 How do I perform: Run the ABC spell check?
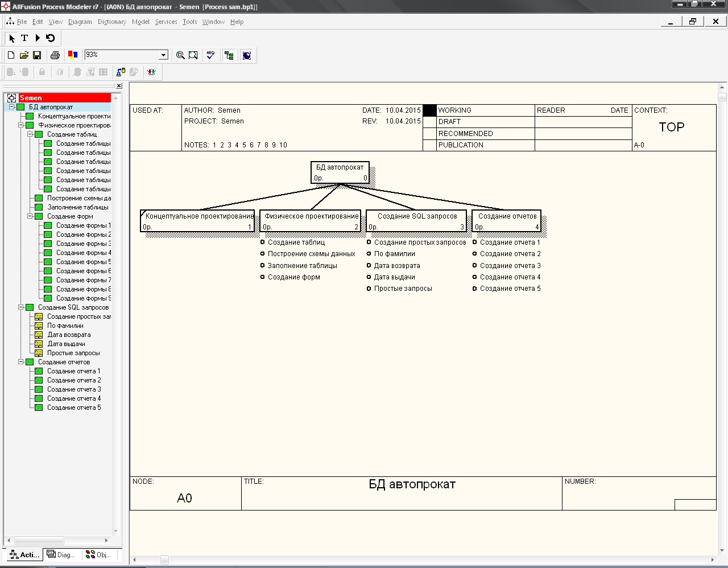pyautogui.click(x=210, y=55)
